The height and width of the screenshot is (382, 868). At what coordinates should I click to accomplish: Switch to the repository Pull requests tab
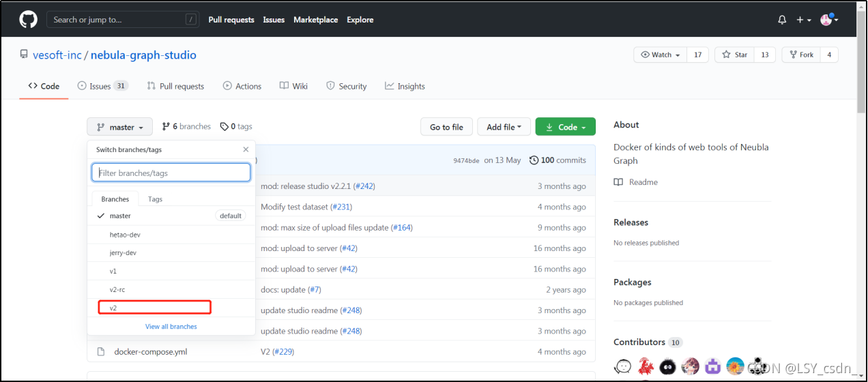(175, 86)
